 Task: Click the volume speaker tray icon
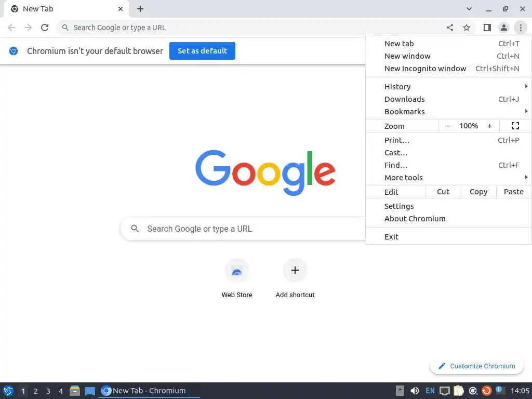[x=414, y=391]
